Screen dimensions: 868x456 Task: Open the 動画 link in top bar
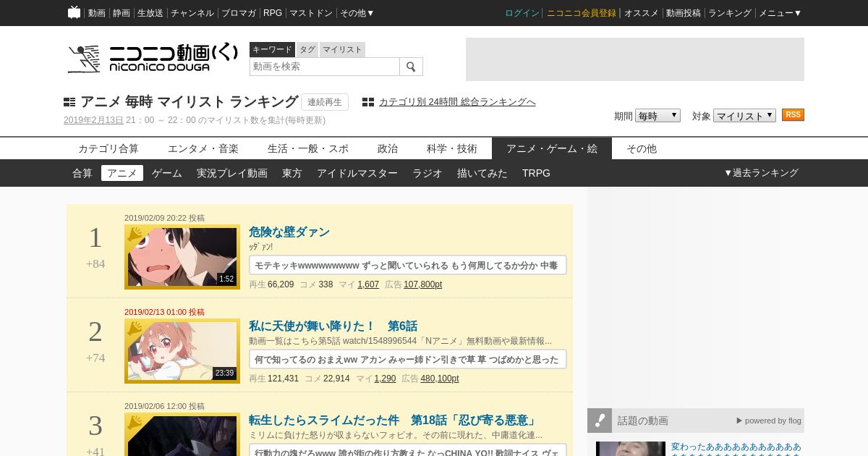[97, 13]
